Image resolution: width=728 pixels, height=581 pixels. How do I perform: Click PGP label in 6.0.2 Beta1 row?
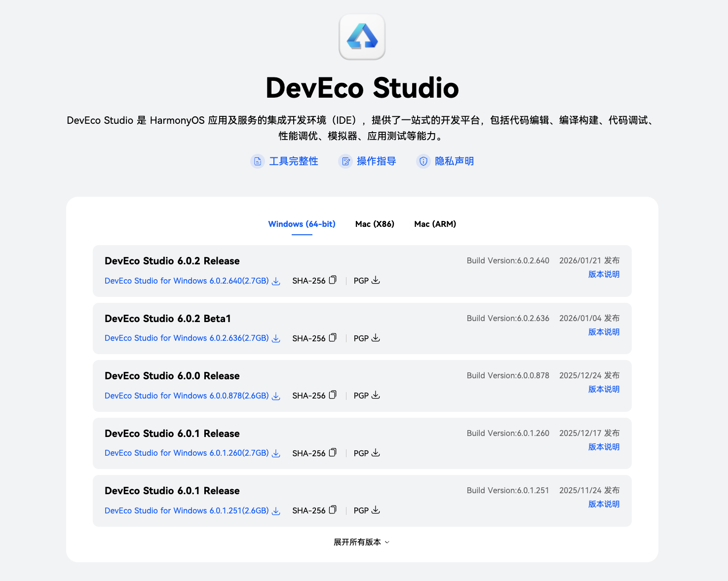(361, 338)
